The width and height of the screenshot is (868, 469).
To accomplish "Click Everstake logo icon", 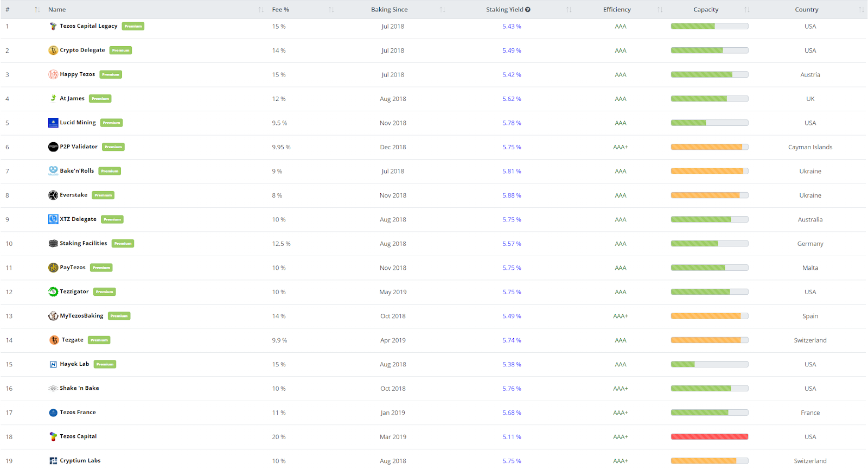I will [53, 195].
